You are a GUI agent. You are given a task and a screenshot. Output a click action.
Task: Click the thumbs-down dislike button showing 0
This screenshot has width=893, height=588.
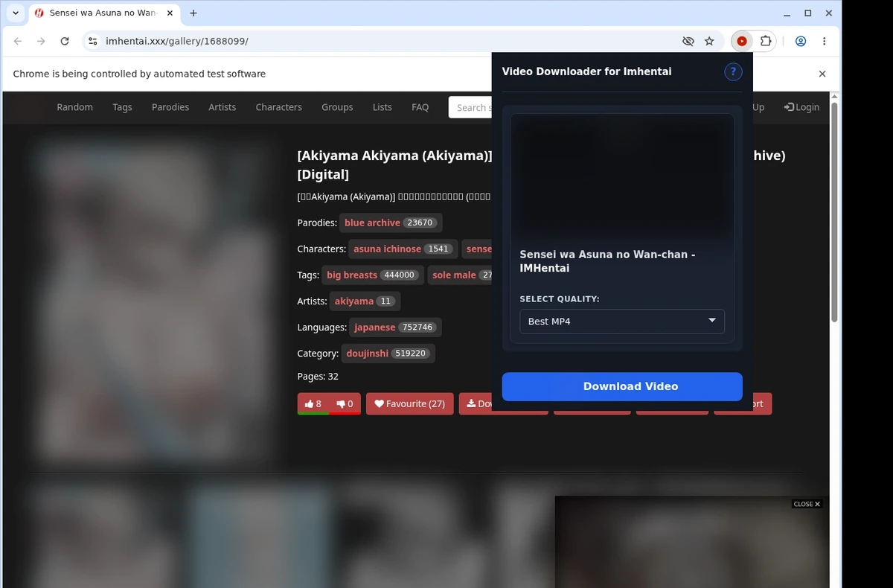tap(345, 403)
